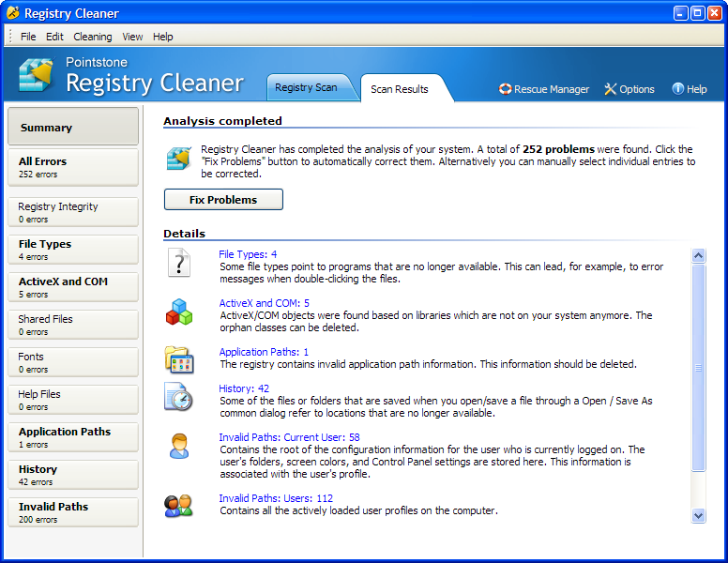Click the File Types question-mark document icon
The height and width of the screenshot is (563, 728).
coord(179,263)
